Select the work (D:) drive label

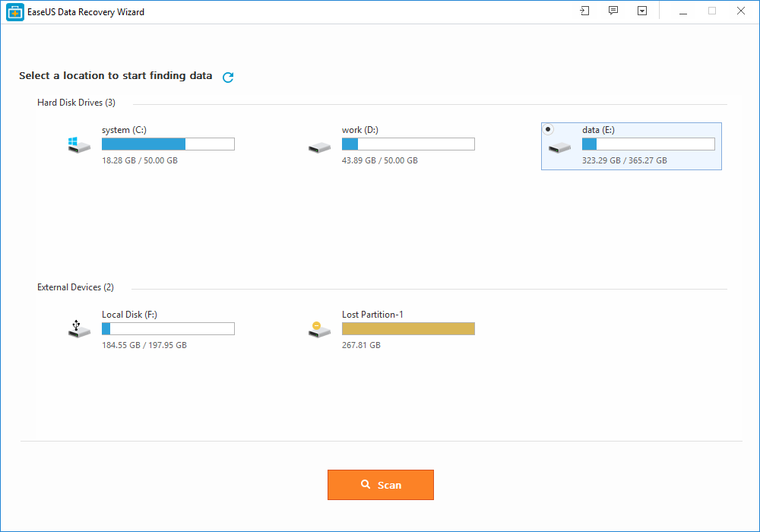point(359,130)
